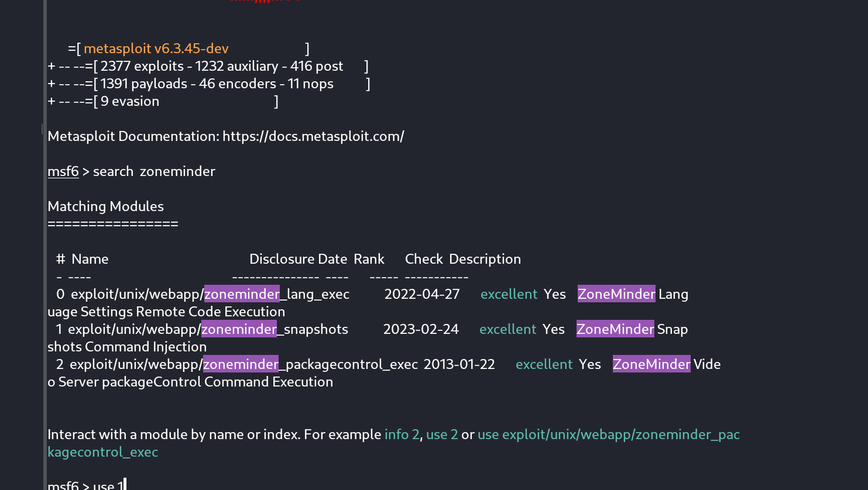868x490 pixels.
Task: Click the Disclosure Date column header
Action: (298, 259)
